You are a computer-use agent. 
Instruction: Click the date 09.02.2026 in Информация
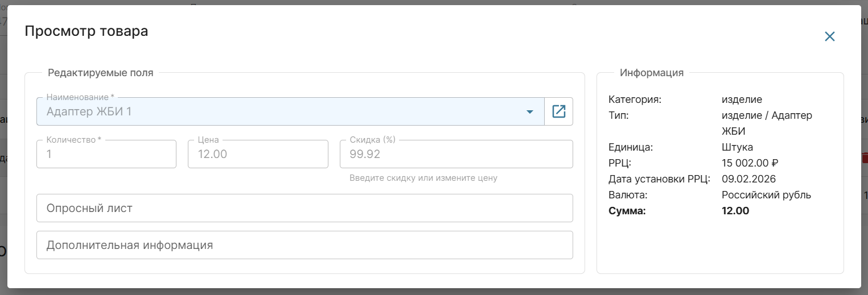point(748,179)
